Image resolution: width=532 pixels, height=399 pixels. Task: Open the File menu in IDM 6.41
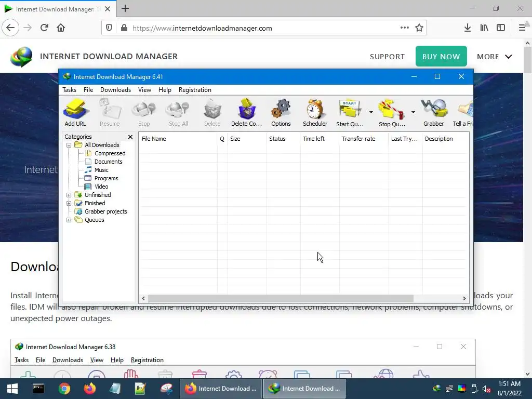(x=88, y=90)
